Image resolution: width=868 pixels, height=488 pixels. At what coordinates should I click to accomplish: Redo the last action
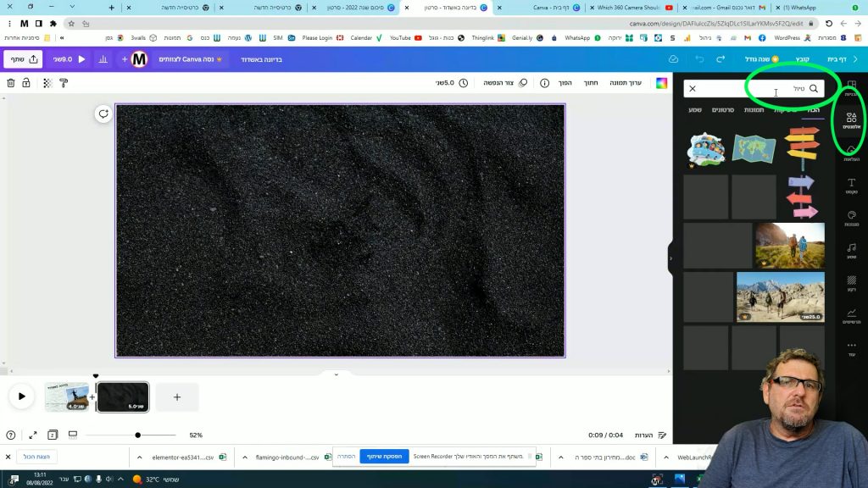coord(721,59)
